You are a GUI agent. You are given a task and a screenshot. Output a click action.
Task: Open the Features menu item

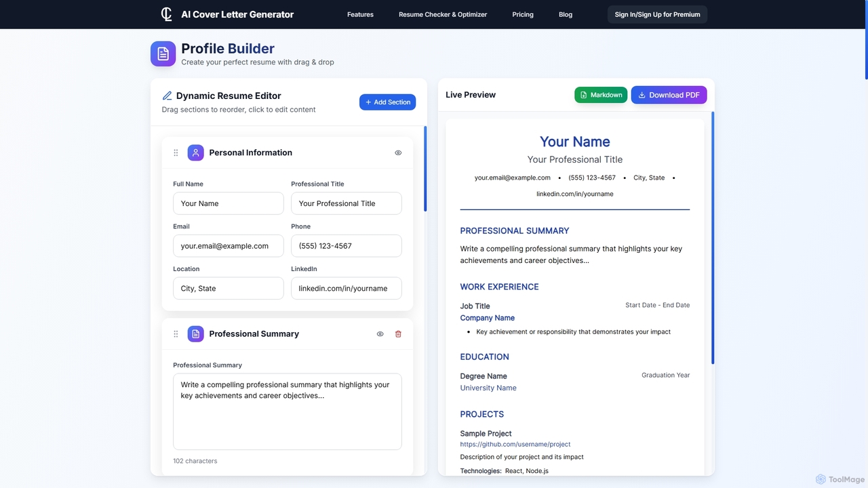coord(360,14)
